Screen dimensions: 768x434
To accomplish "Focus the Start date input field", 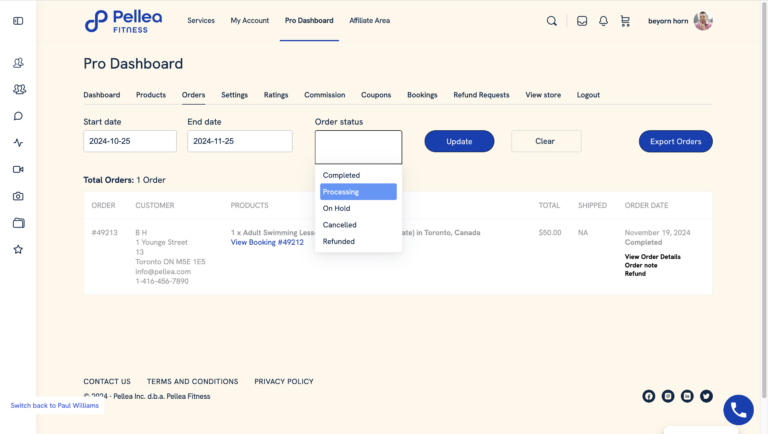I will 130,141.
